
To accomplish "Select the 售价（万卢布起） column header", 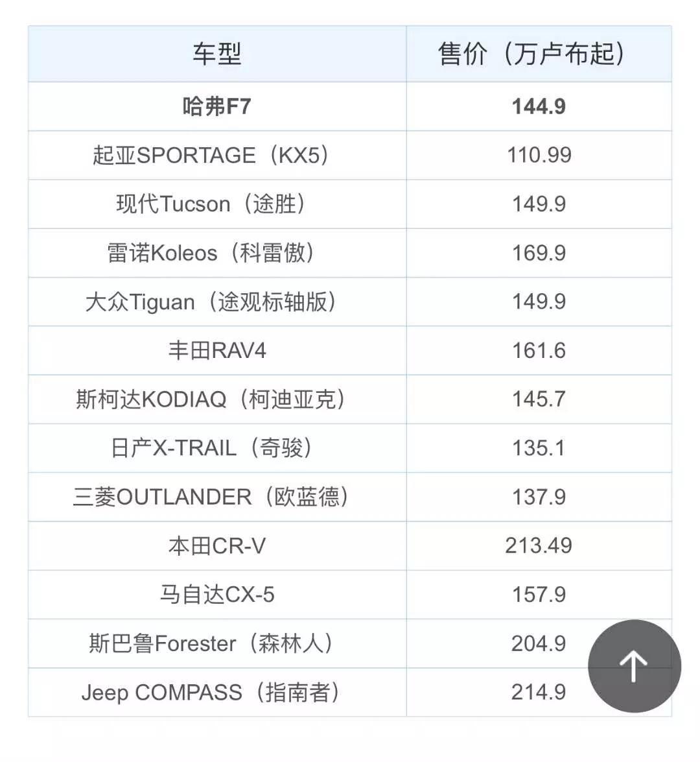I will (539, 54).
